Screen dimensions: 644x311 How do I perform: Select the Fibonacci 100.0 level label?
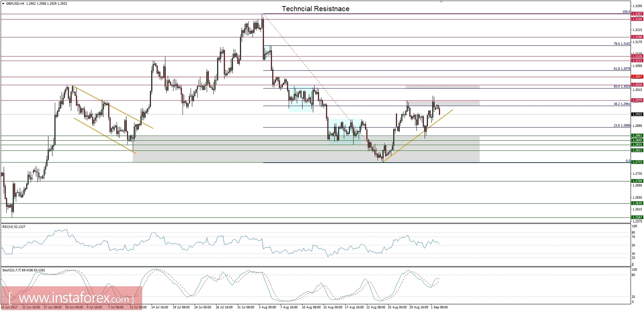tap(626, 12)
